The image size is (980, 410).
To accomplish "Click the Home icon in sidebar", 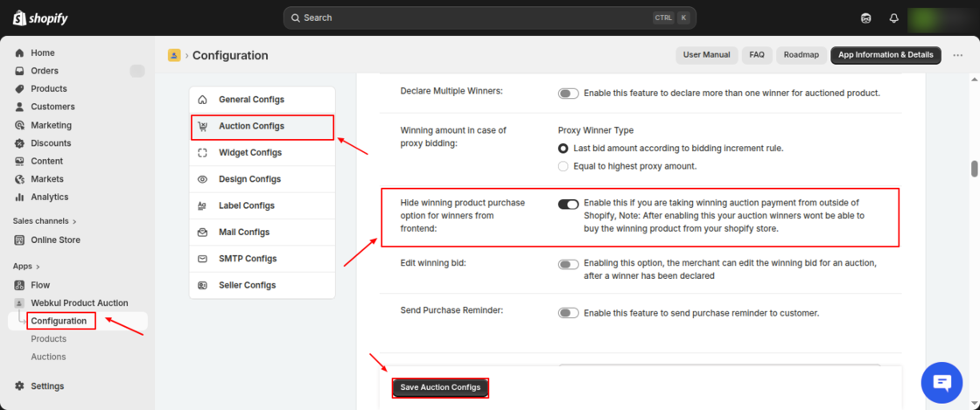I will pos(19,53).
